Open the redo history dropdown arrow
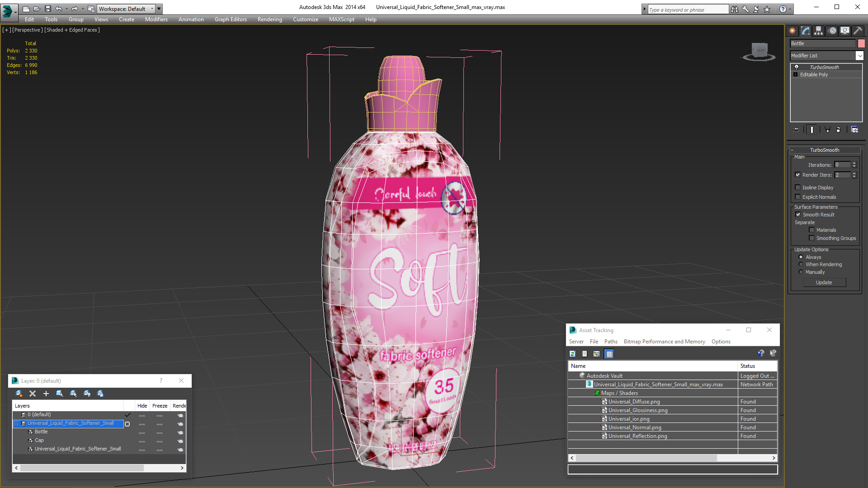Image resolution: width=868 pixels, height=488 pixels. pyautogui.click(x=83, y=9)
